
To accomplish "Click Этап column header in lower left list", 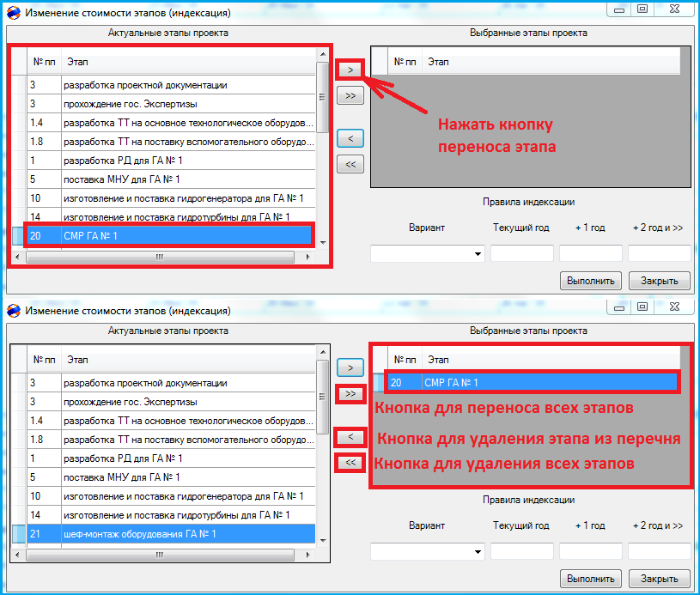I will (x=188, y=360).
